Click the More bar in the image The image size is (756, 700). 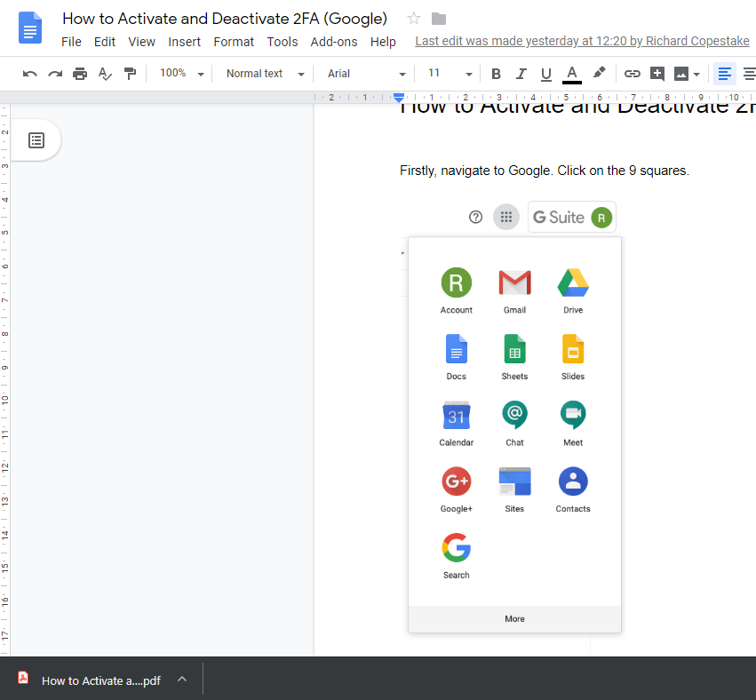coord(514,618)
